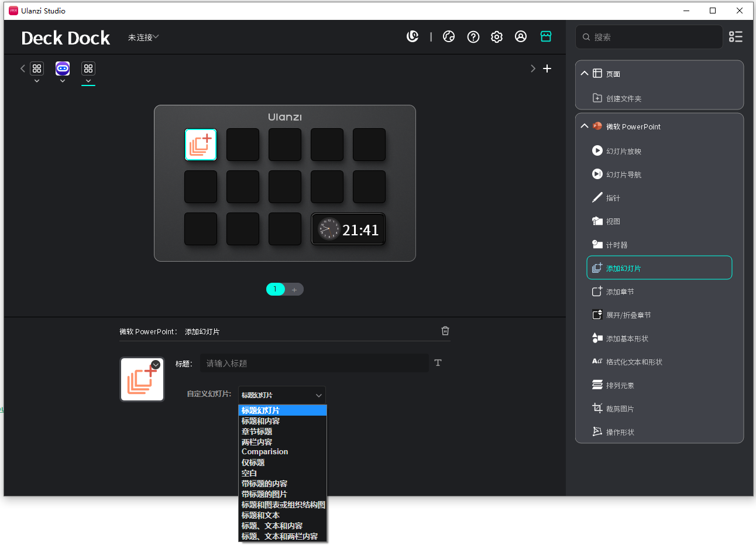Collapse the 页面 section
The image size is (756, 545).
click(584, 74)
